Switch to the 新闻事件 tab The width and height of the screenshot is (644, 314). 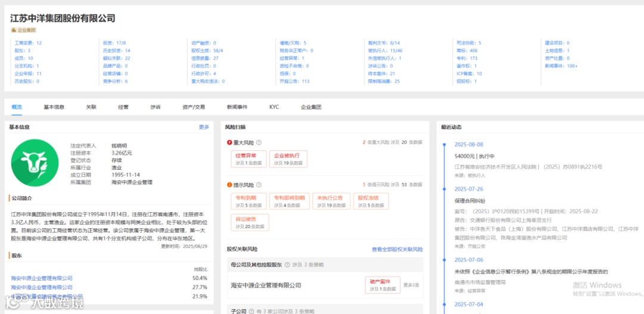point(237,107)
